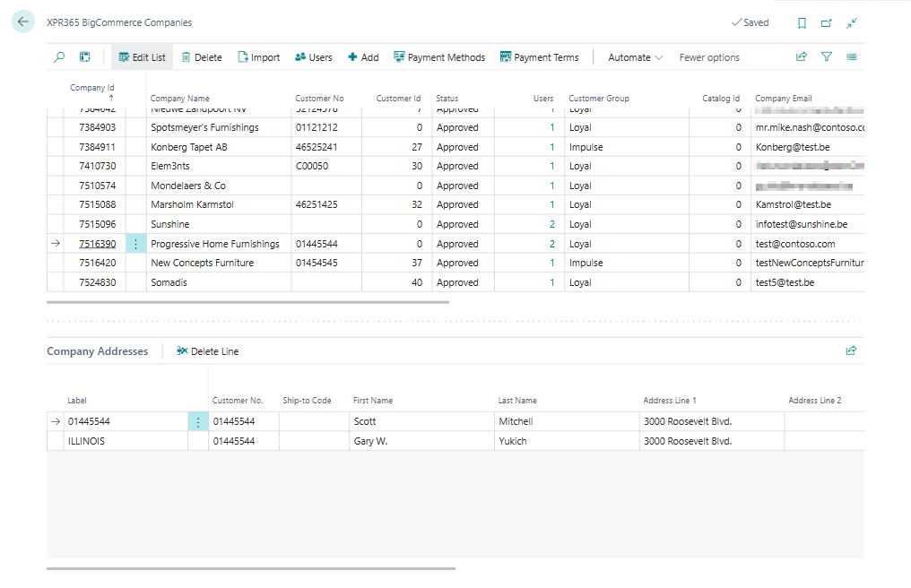Toggle Edit List mode

pyautogui.click(x=143, y=57)
